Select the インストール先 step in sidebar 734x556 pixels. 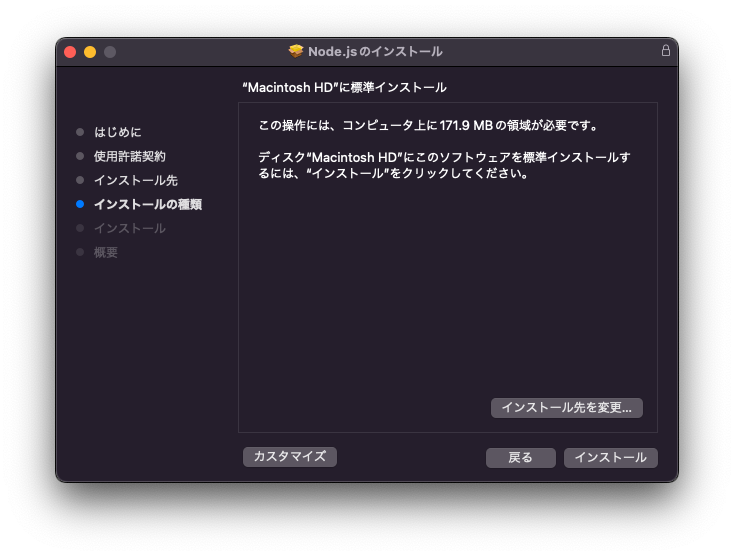coord(136,180)
